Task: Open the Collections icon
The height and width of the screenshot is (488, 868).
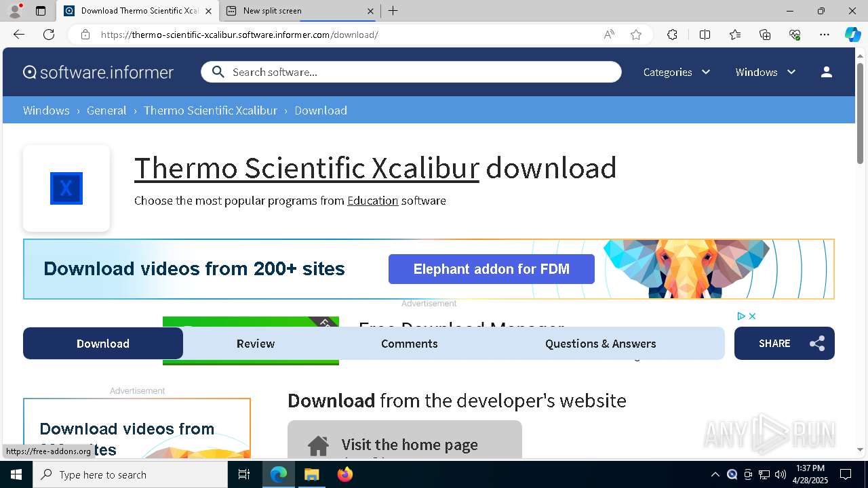Action: pos(765,35)
